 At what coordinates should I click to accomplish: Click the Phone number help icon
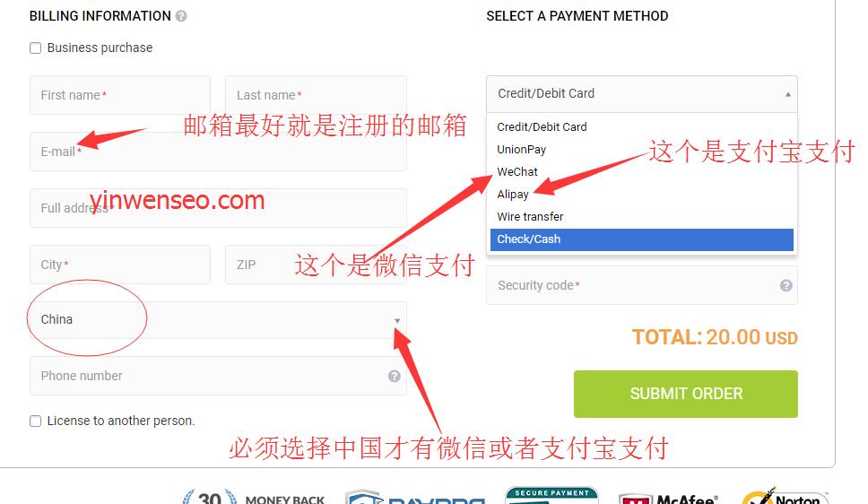tap(395, 377)
